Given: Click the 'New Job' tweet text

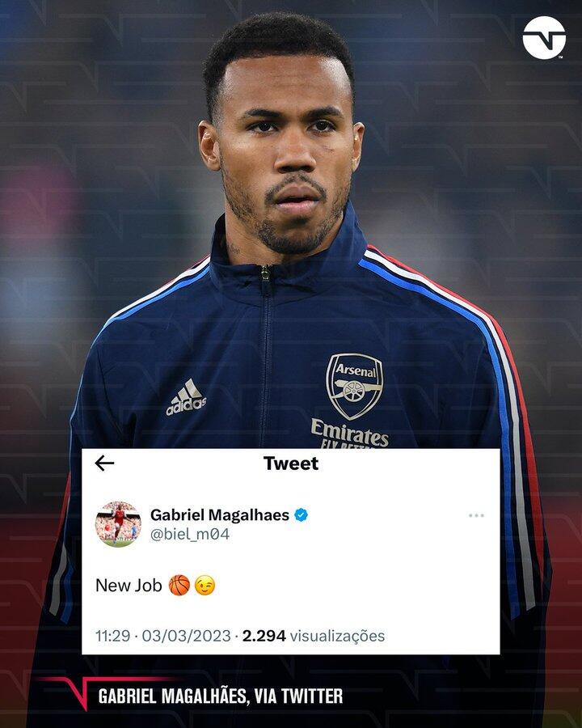Looking at the screenshot, I should [129, 586].
